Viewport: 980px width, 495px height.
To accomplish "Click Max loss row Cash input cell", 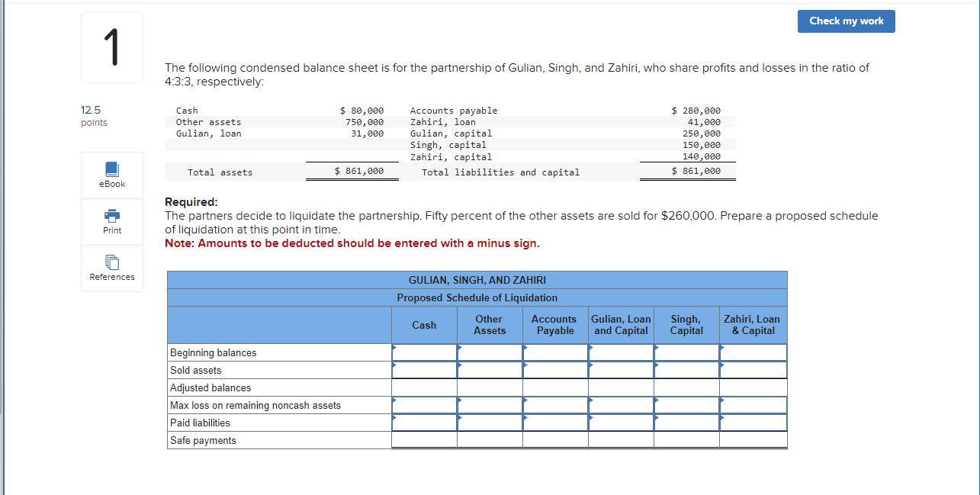I will pos(424,405).
